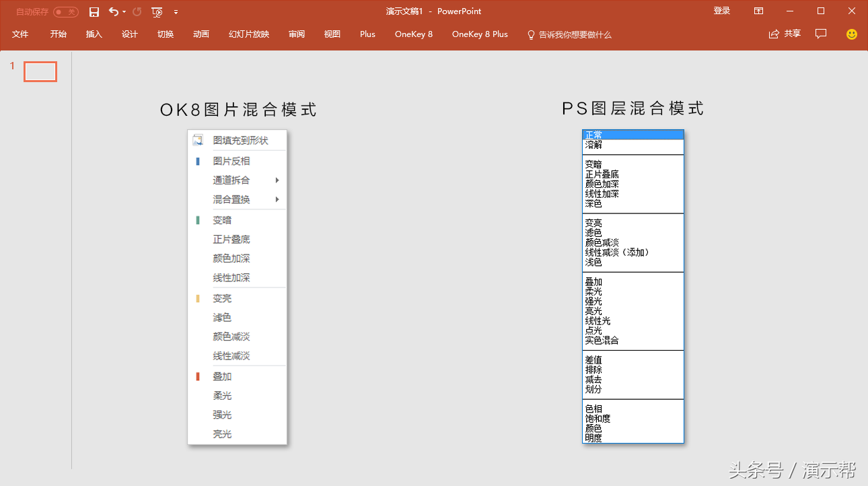
Task: Click the smiley feedback icon
Action: 852,34
